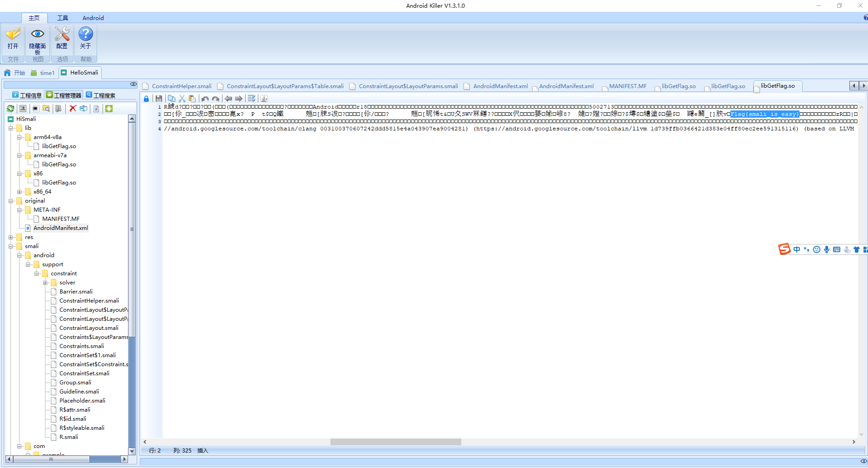This screenshot has width=868, height=468.
Task: Open the 工程信息 panel tab
Action: point(27,95)
